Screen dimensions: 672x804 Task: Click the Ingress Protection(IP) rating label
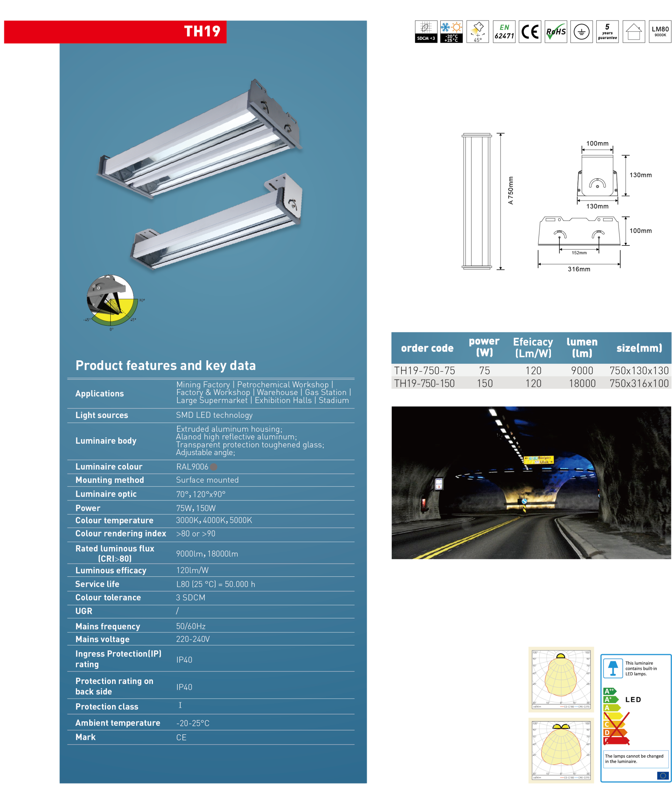tap(118, 659)
